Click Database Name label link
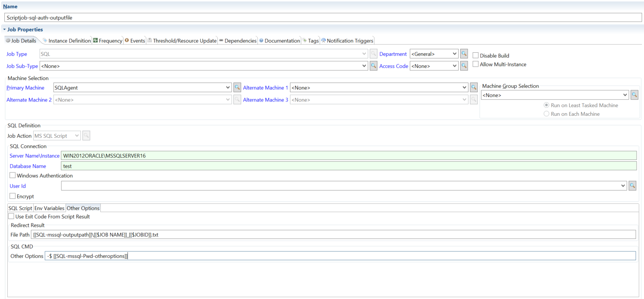Viewport: 644px width, 299px height. (28, 166)
